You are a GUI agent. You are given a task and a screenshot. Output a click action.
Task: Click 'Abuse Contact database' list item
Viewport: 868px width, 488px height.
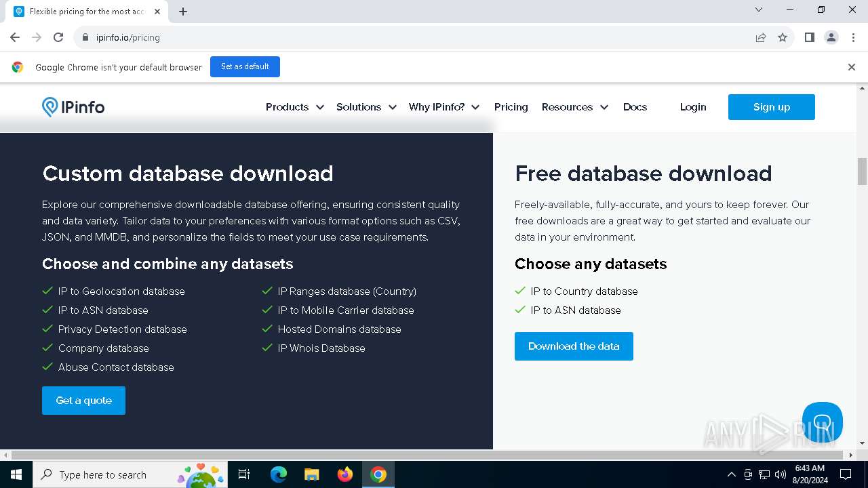[x=116, y=367]
